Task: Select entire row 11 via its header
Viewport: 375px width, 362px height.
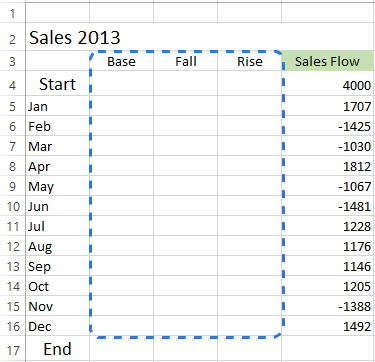Action: tap(12, 226)
